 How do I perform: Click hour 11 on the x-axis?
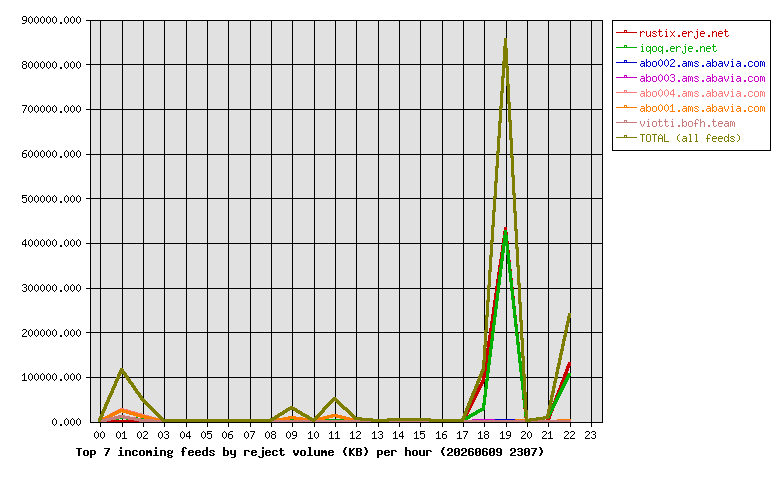[x=334, y=435]
